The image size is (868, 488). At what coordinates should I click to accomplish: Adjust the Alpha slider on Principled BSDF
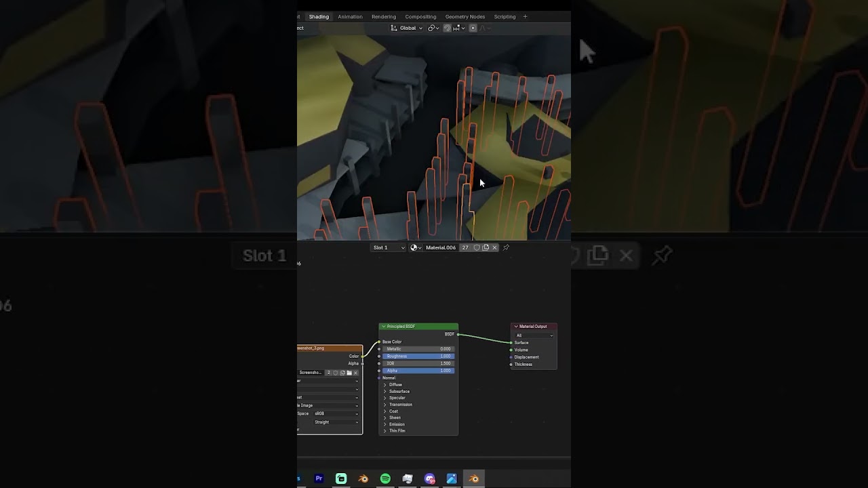[418, 371]
